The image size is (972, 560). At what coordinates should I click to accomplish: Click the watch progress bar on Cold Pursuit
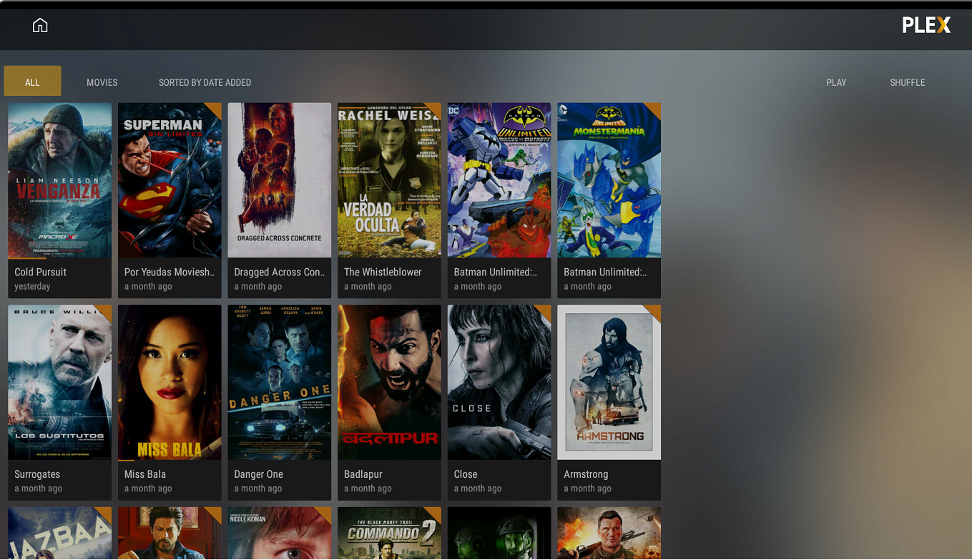tap(27, 257)
